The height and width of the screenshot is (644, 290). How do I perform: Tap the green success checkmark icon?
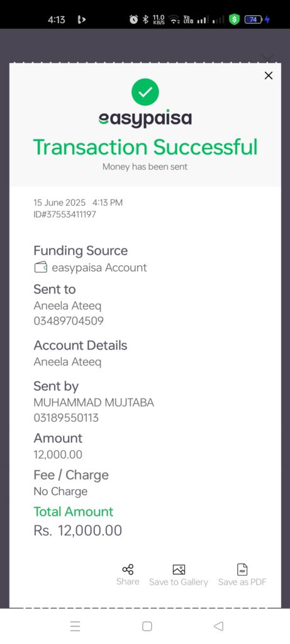(145, 92)
